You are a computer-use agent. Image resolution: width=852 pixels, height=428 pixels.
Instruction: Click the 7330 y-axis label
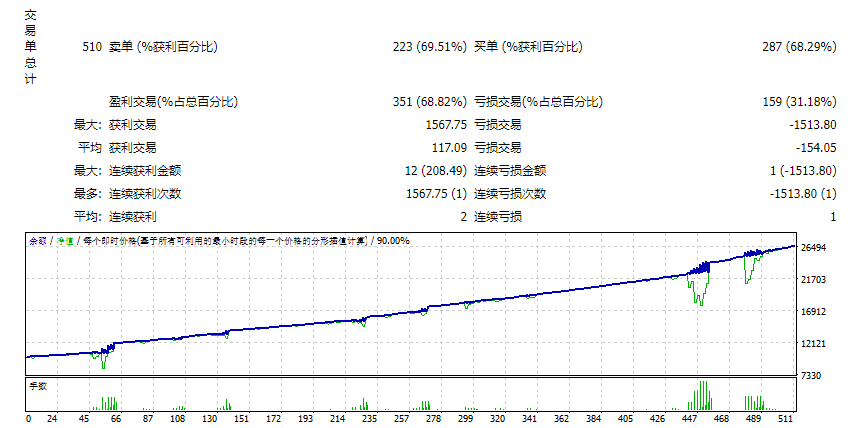(x=811, y=376)
